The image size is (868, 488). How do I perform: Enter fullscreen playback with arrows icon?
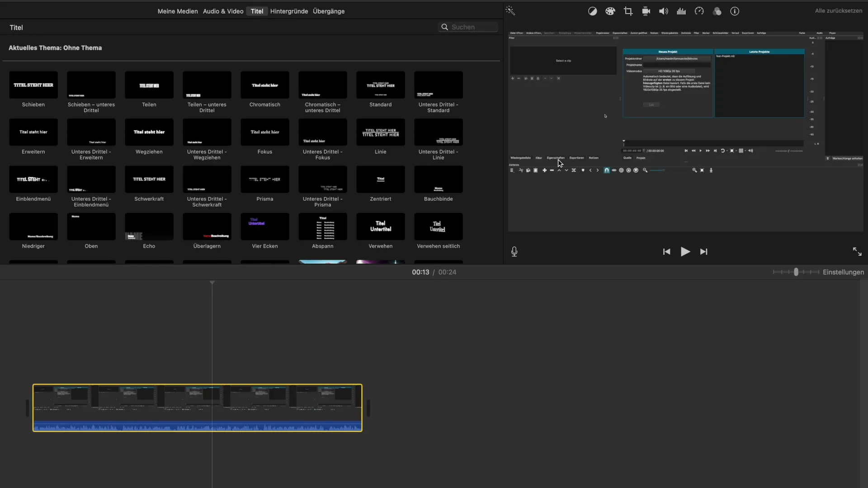(x=857, y=252)
